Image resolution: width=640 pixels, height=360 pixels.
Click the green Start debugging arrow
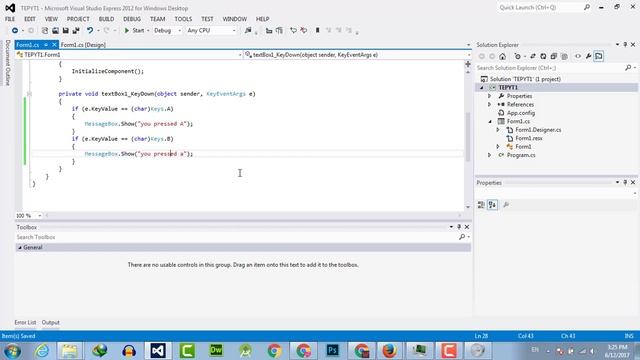(x=127, y=31)
